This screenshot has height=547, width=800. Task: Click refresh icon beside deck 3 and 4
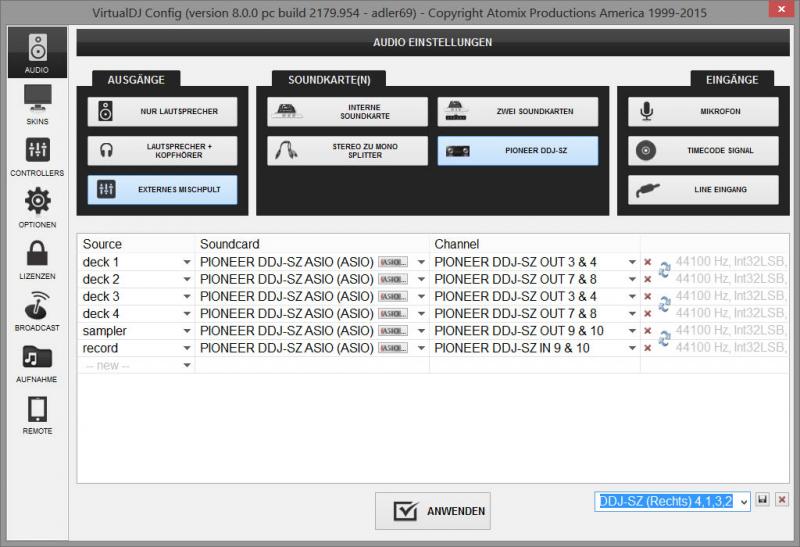[x=664, y=304]
